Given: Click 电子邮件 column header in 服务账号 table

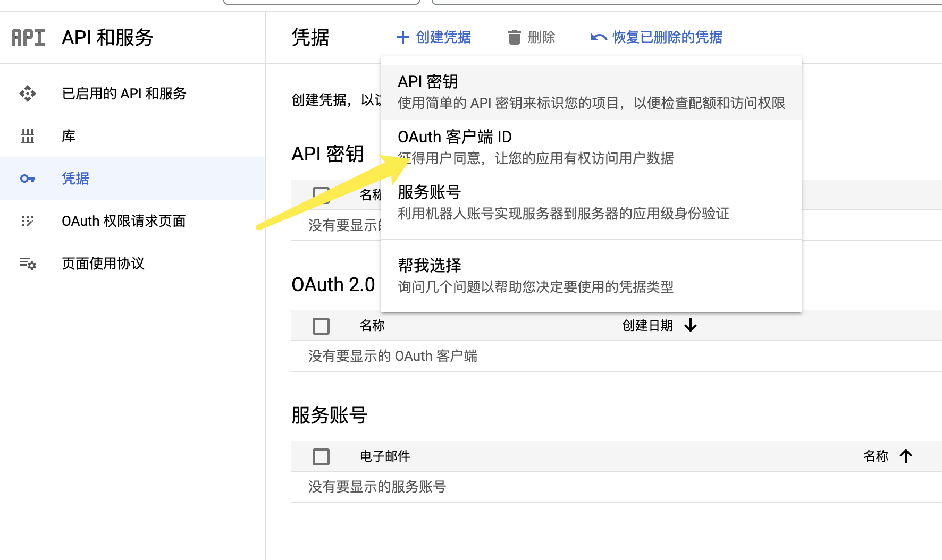Looking at the screenshot, I should coord(385,456).
